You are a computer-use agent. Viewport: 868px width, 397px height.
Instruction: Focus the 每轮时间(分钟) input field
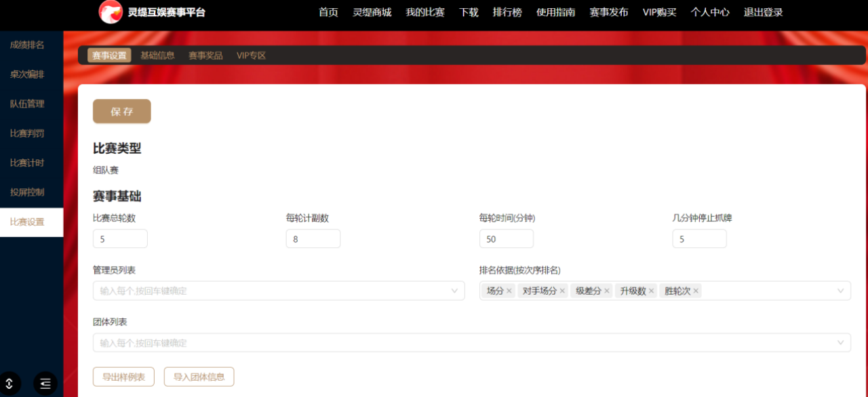point(507,239)
